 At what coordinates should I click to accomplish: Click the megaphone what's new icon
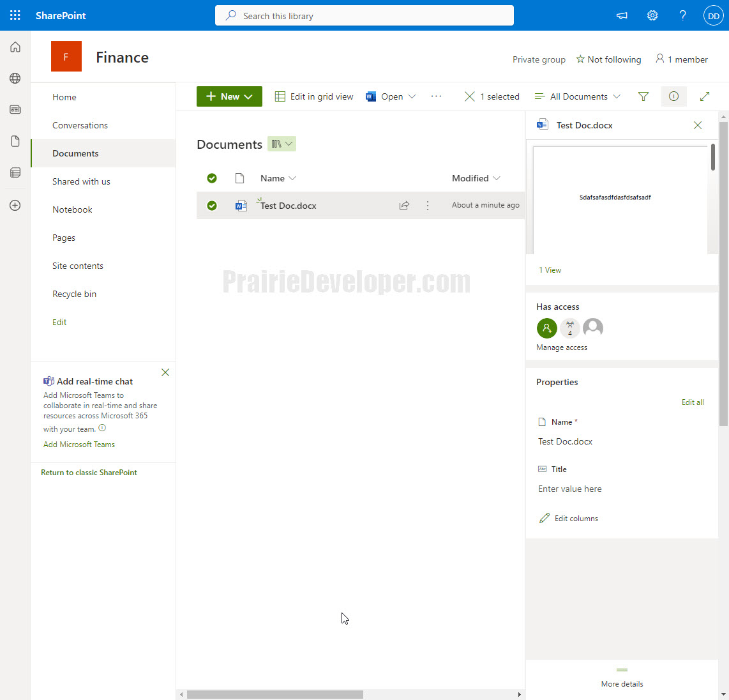622,15
